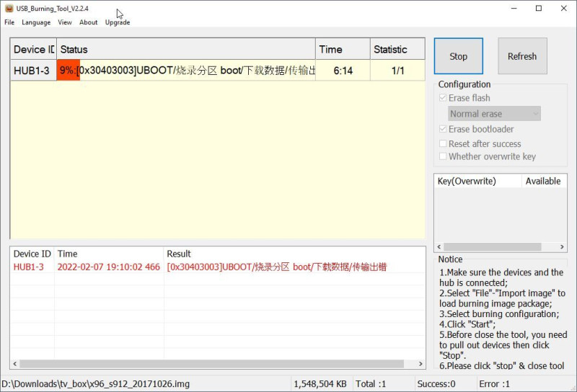Viewport: 577px width, 392px height.
Task: Click the 6:14 elapsed time cell
Action: tap(343, 70)
